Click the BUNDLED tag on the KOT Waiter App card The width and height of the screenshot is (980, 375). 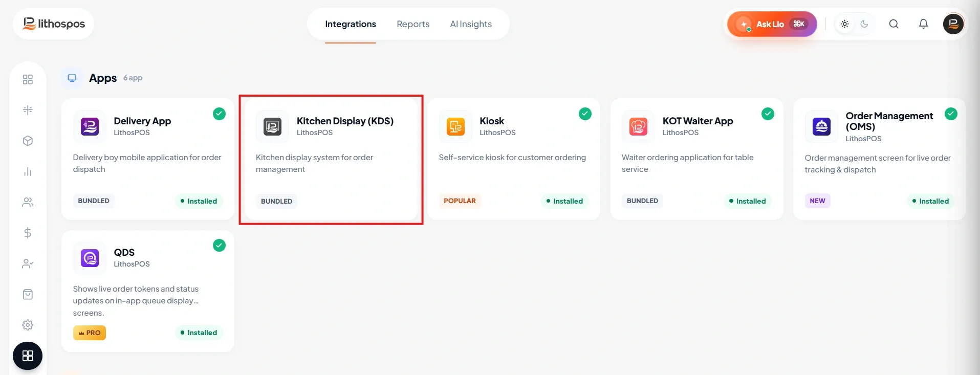pyautogui.click(x=642, y=201)
